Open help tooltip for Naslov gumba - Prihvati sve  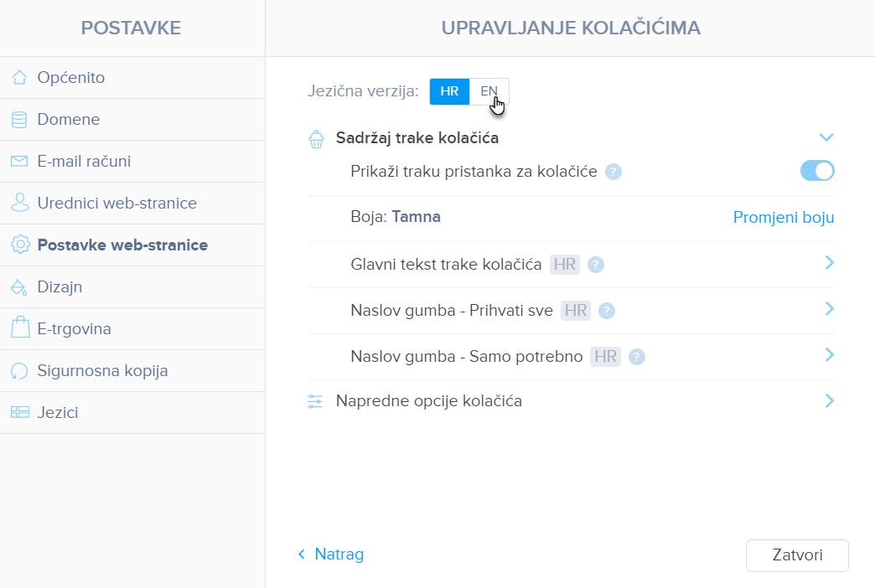coord(607,311)
